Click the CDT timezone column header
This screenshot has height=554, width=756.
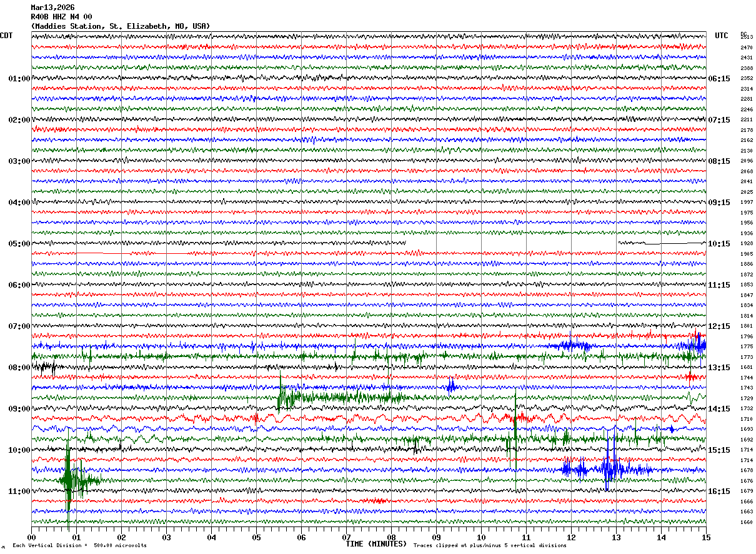click(7, 36)
